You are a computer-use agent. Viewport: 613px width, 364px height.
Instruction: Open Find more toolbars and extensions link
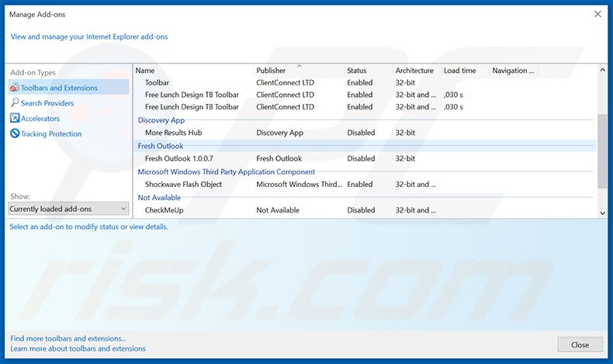click(x=68, y=338)
